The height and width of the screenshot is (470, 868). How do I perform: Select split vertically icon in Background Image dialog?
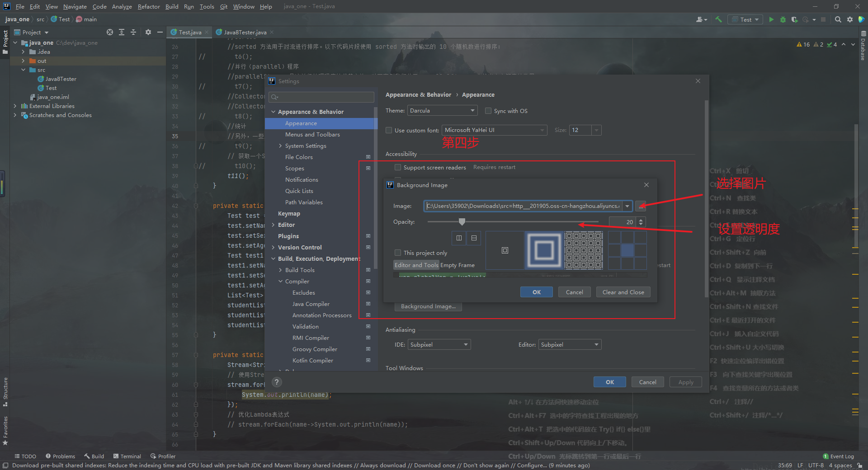pos(459,238)
